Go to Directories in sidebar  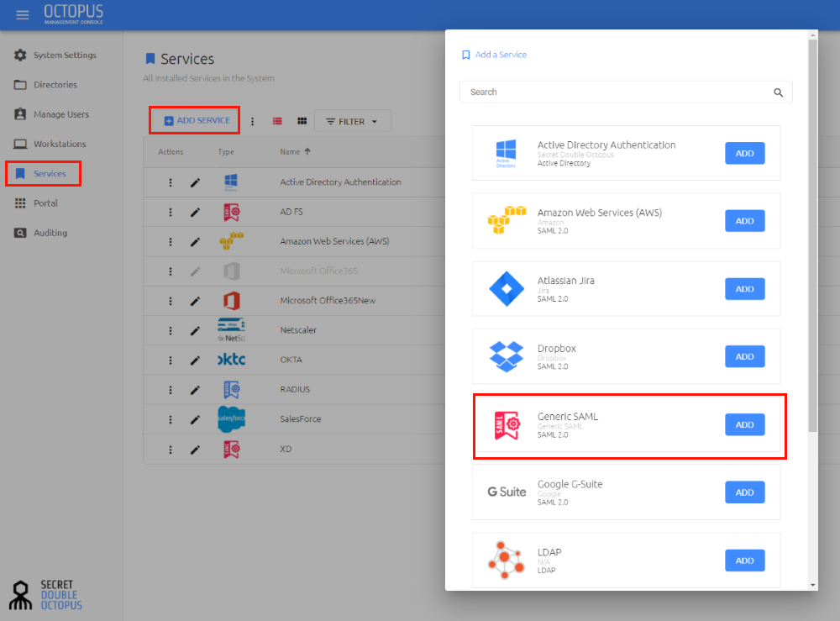point(45,85)
